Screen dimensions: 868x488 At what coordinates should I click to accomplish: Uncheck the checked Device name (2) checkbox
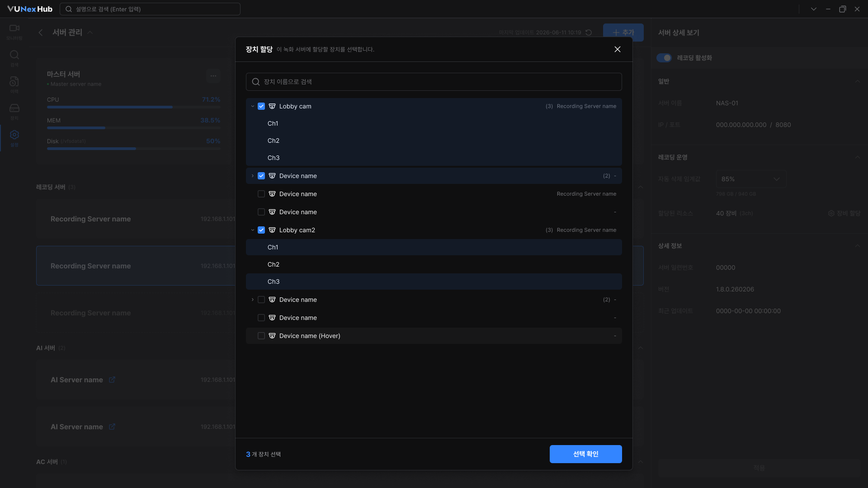[261, 176]
